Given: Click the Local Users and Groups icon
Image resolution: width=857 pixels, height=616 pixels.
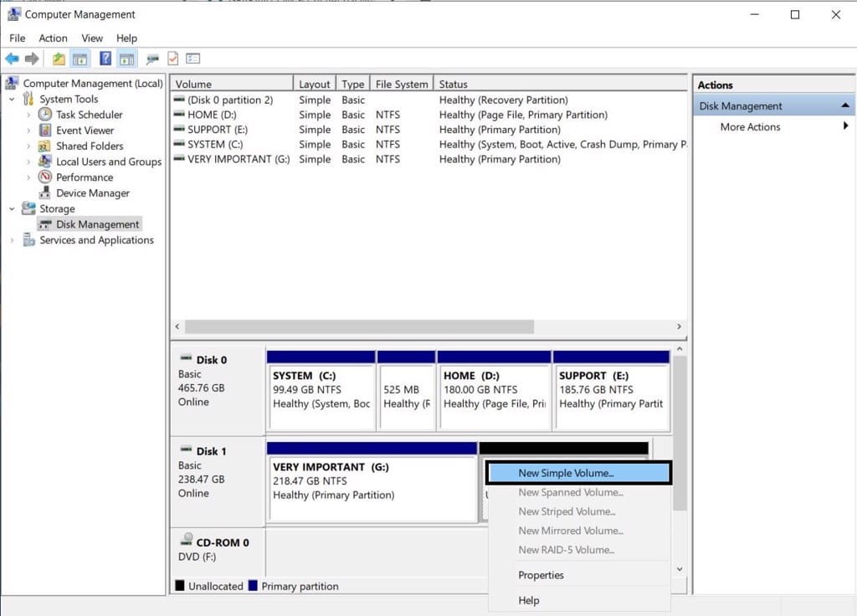Looking at the screenshot, I should coord(45,162).
